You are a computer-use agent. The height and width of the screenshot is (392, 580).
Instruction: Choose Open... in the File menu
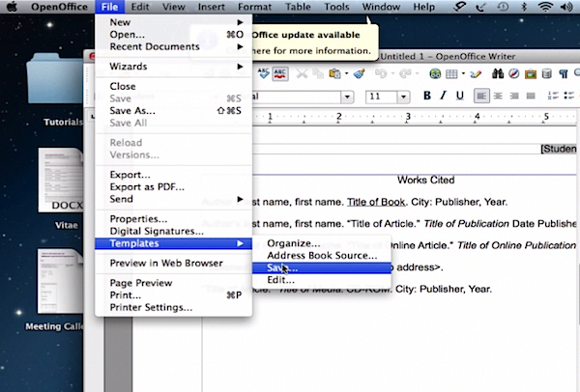click(174, 35)
